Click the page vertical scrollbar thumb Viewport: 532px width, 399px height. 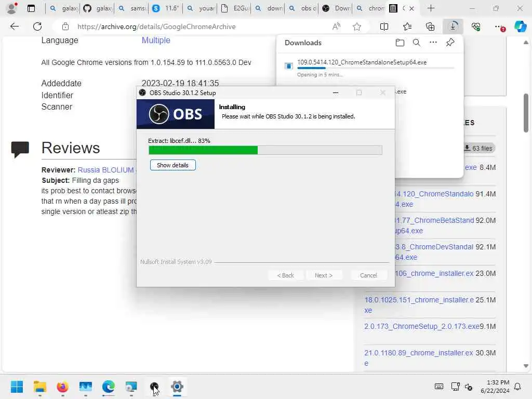(526, 113)
